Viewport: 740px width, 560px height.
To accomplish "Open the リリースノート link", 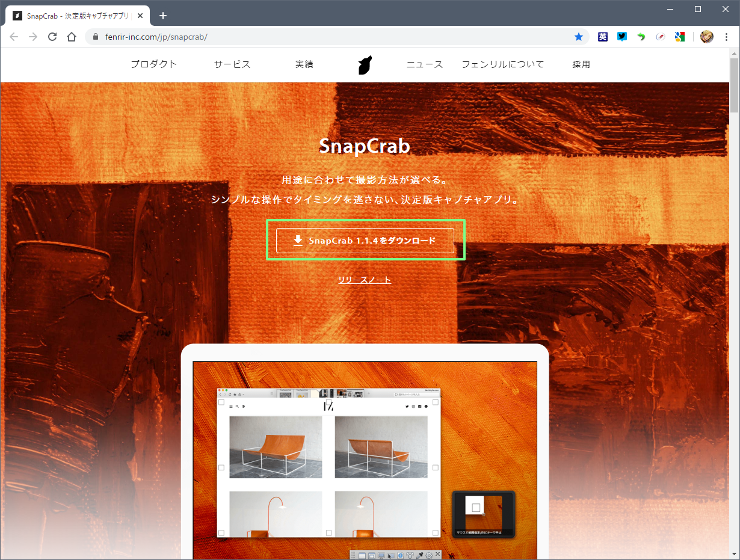I will [365, 280].
